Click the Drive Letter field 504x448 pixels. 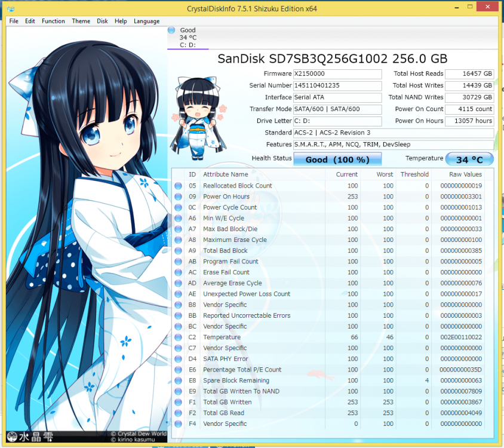pyautogui.click(x=337, y=121)
